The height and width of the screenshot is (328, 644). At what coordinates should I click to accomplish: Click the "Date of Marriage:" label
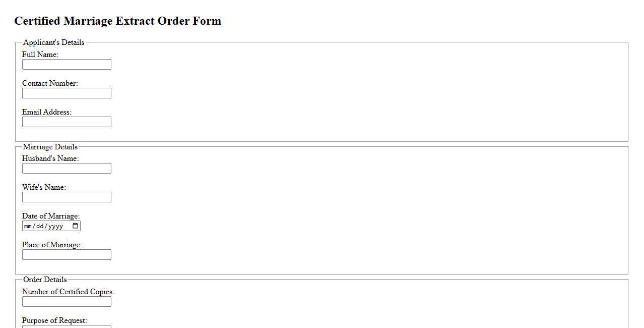coord(51,216)
